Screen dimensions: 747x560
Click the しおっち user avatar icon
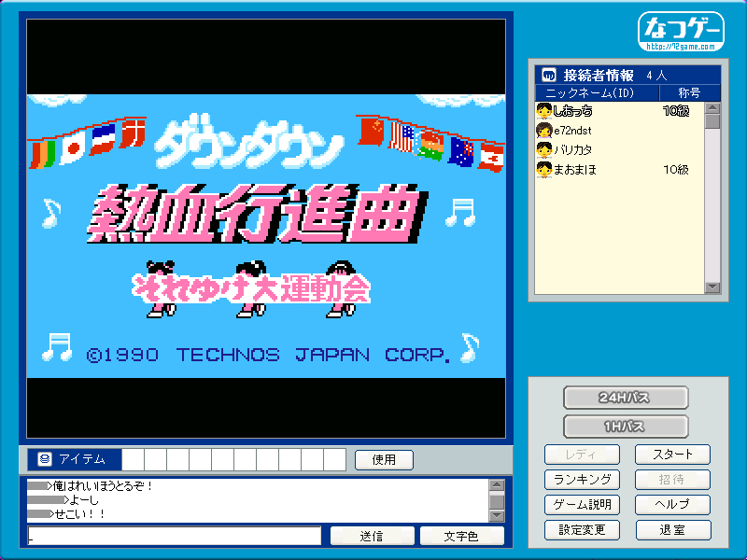(x=543, y=111)
